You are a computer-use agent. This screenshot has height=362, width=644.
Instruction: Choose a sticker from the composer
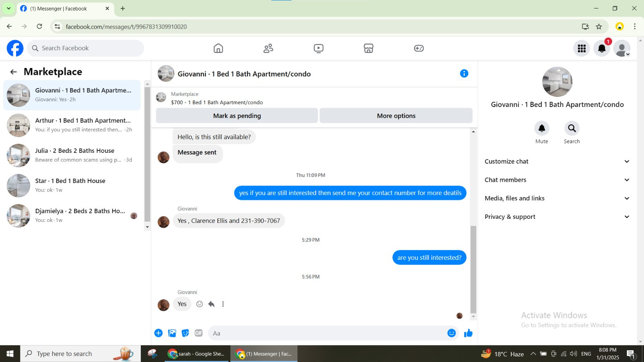[x=186, y=333]
